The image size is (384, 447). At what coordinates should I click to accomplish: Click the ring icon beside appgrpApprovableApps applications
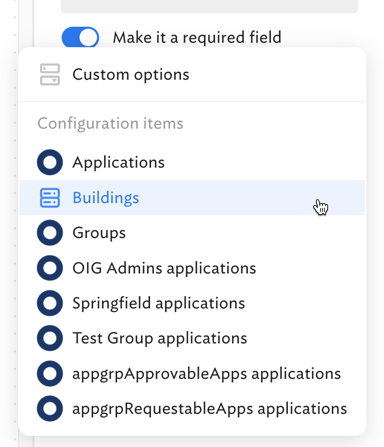50,373
